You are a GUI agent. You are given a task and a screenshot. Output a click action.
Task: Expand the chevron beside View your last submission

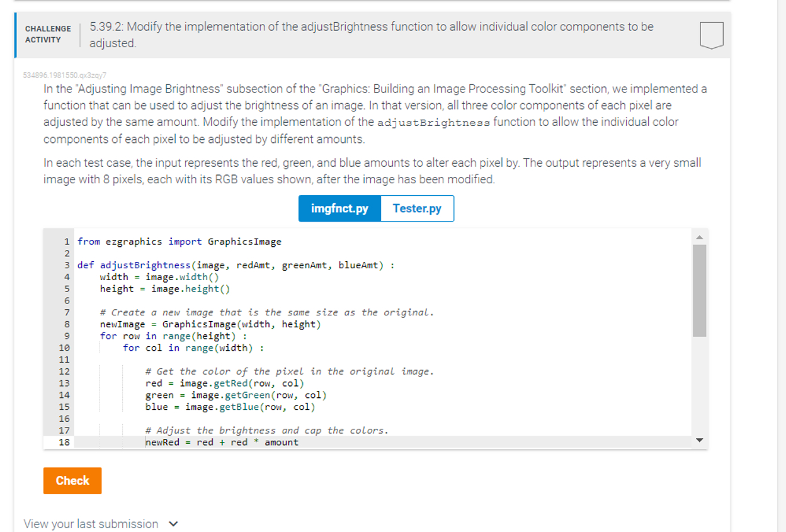coord(173,524)
